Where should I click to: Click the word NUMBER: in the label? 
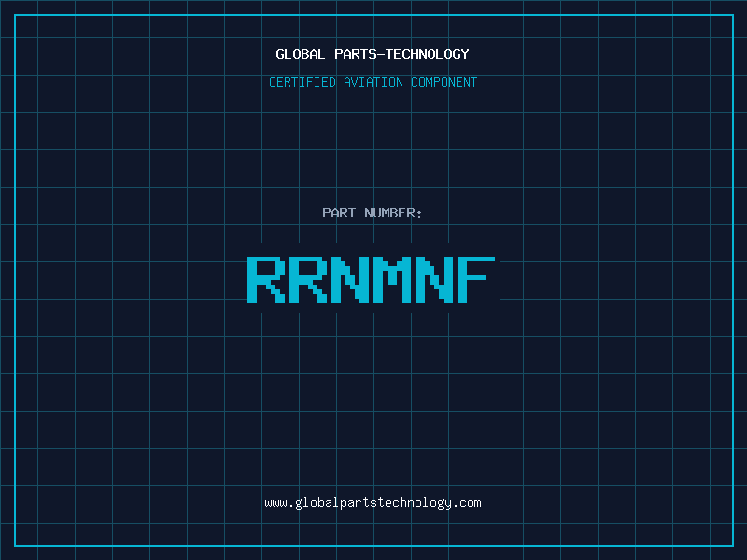[394, 213]
